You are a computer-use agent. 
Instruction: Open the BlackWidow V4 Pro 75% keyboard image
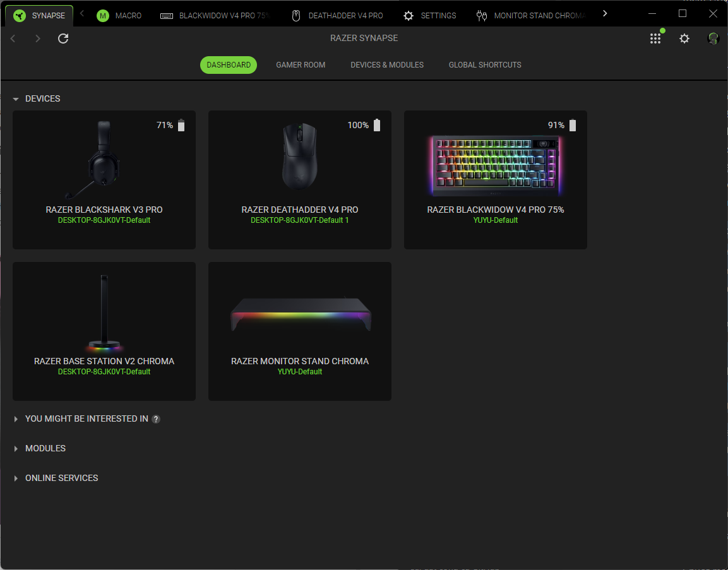pos(496,165)
